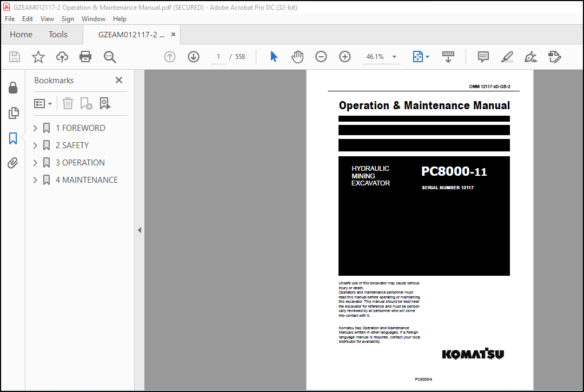The image size is (584, 392).
Task: Select the GZEAM012117-2 document tab
Action: pyautogui.click(x=131, y=35)
